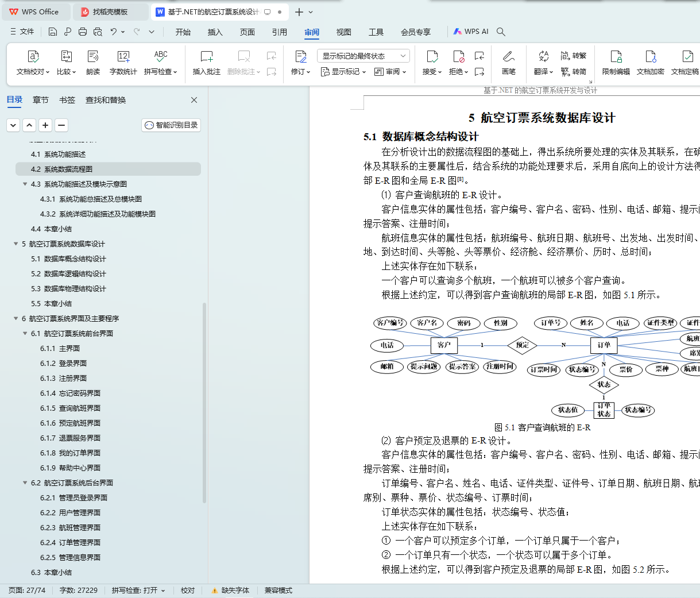
Task: Open the 找稻壳模板 tab
Action: click(110, 11)
